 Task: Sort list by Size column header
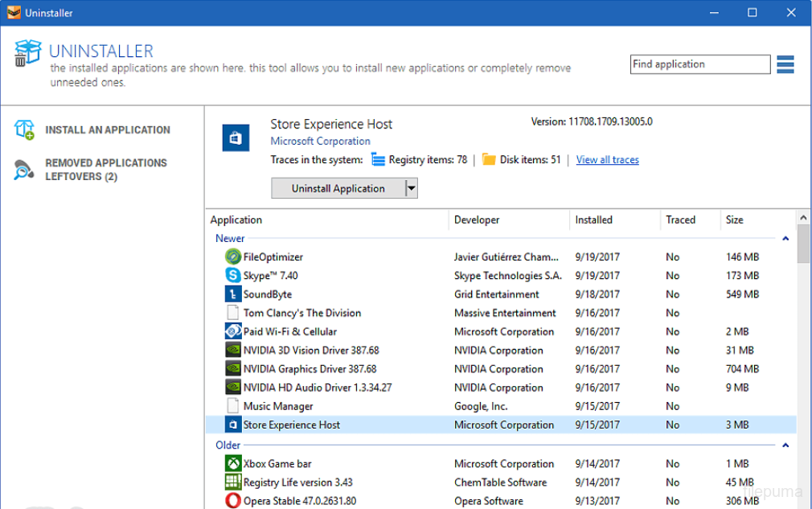(735, 220)
